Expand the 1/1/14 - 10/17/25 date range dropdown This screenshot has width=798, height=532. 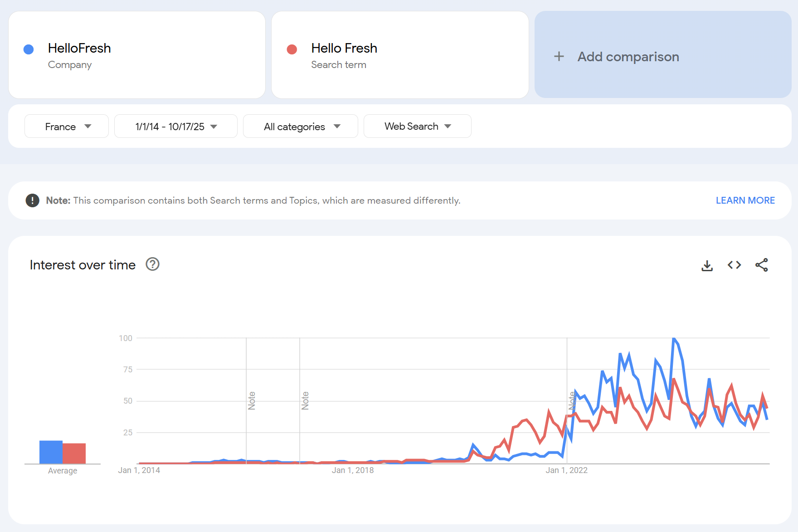point(176,127)
